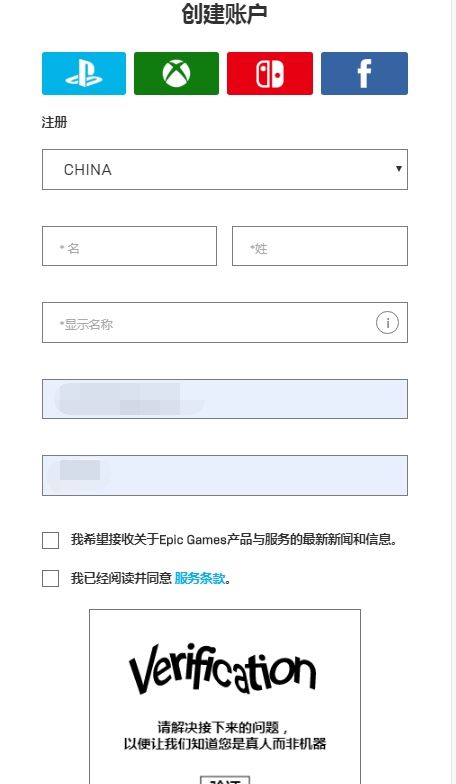Select the first blurred autofilled field

225,399
